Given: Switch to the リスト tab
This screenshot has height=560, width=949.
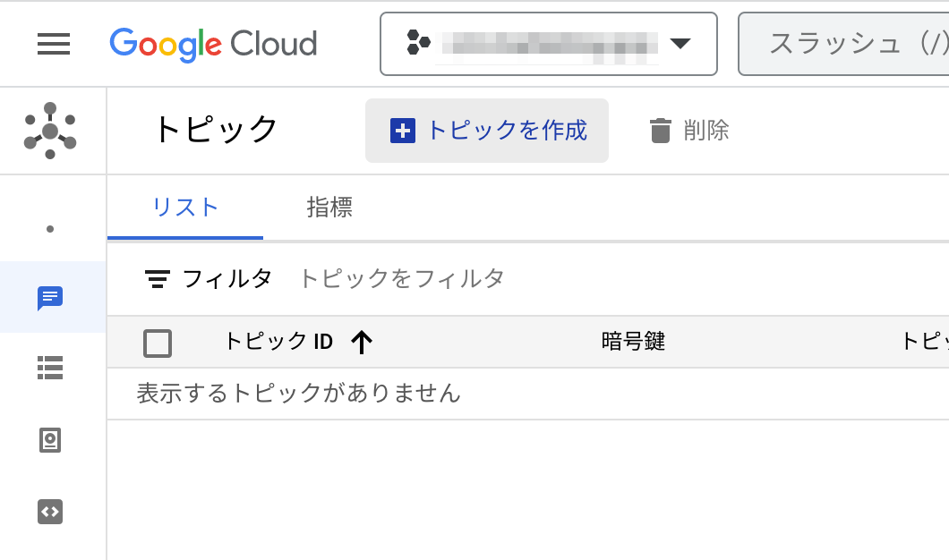Looking at the screenshot, I should coord(185,208).
